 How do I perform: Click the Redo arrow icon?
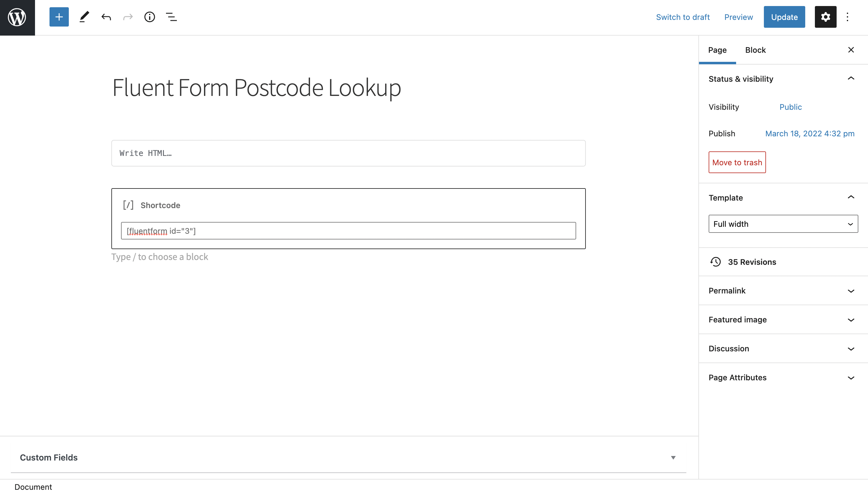[x=127, y=17]
